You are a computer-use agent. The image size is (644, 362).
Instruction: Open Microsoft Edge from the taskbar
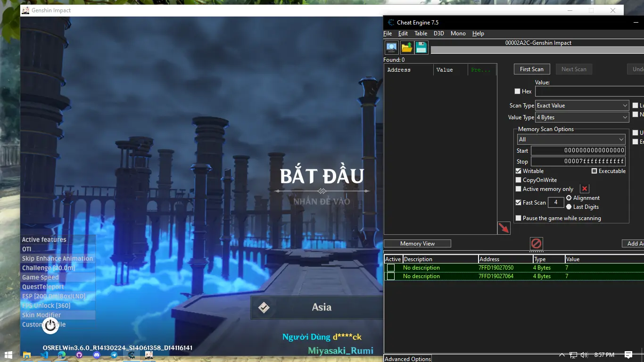point(62,355)
